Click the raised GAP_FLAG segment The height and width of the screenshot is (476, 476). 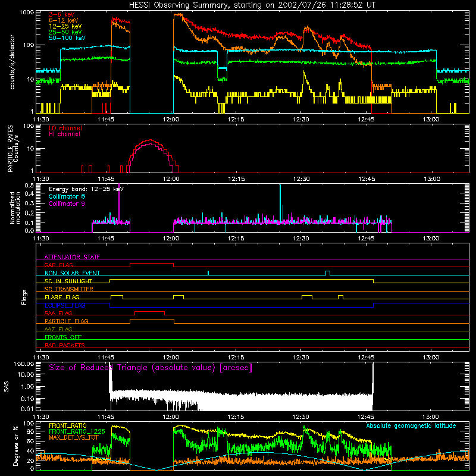tap(152, 264)
